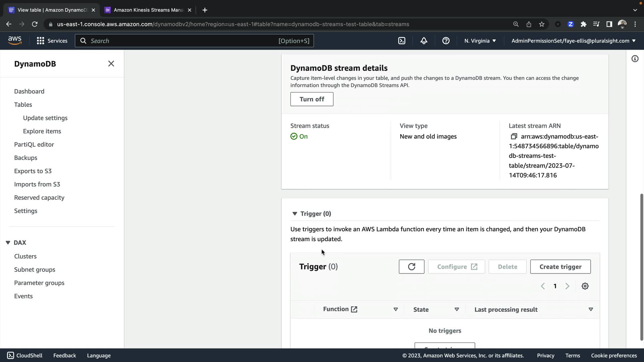Viewport: 644px width, 362px height.
Task: Open the CloudShell icon in top bar
Action: tap(401, 41)
